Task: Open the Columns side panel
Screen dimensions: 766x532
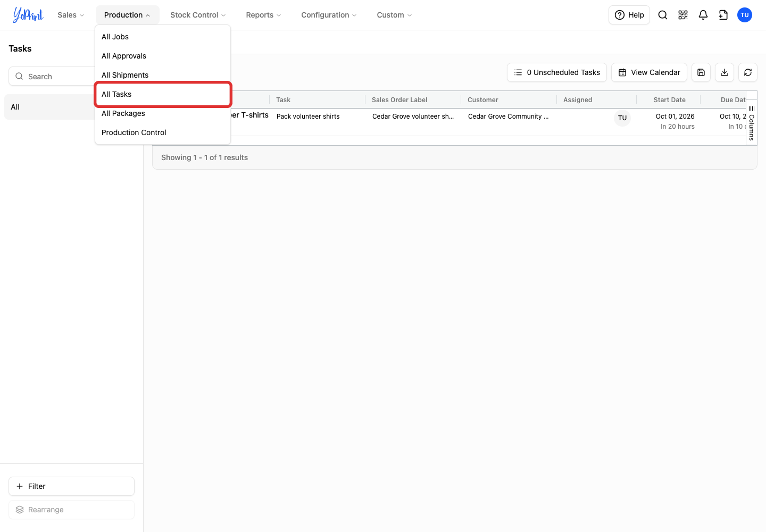Action: click(x=752, y=122)
